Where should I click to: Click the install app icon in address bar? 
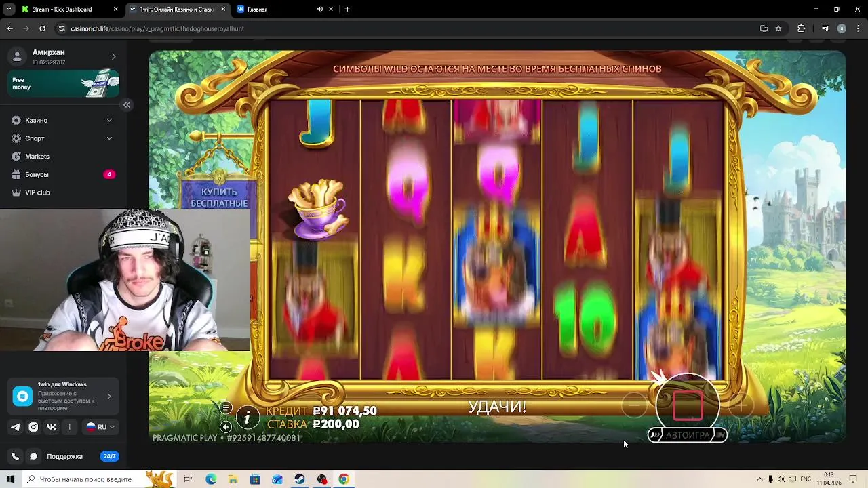click(764, 28)
